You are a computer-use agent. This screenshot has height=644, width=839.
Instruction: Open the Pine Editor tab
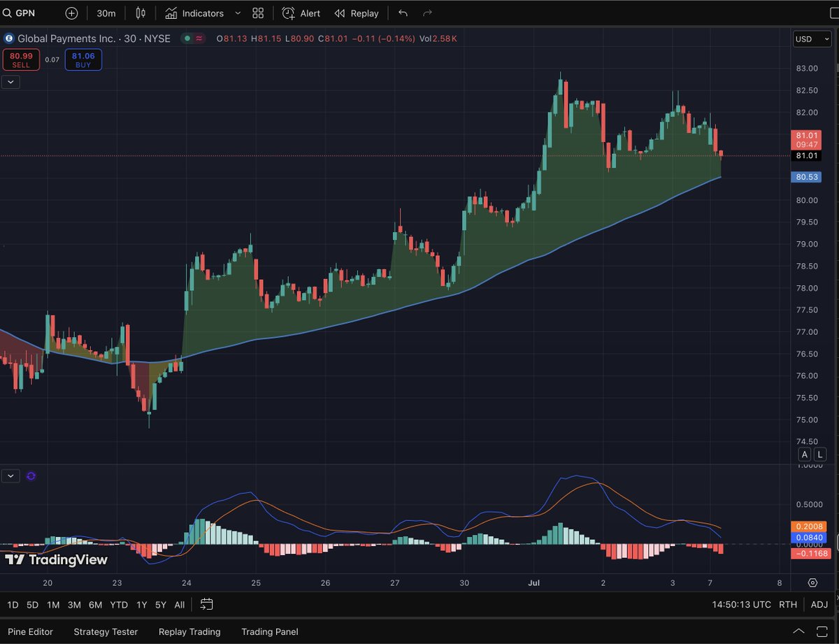point(30,631)
